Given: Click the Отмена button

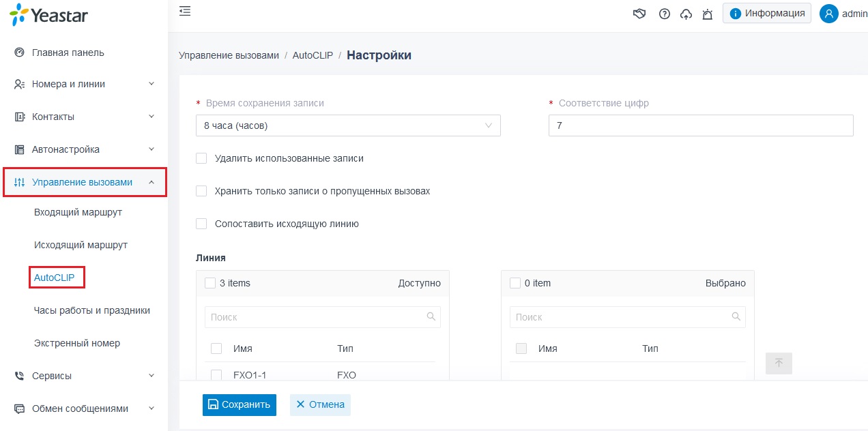Looking at the screenshot, I should click(x=320, y=404).
